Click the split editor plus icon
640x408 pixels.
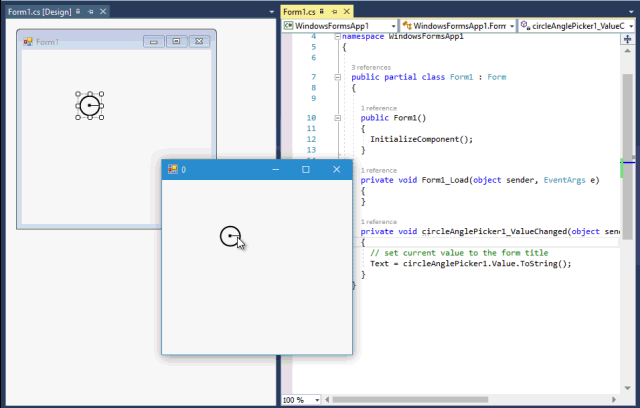(627, 39)
